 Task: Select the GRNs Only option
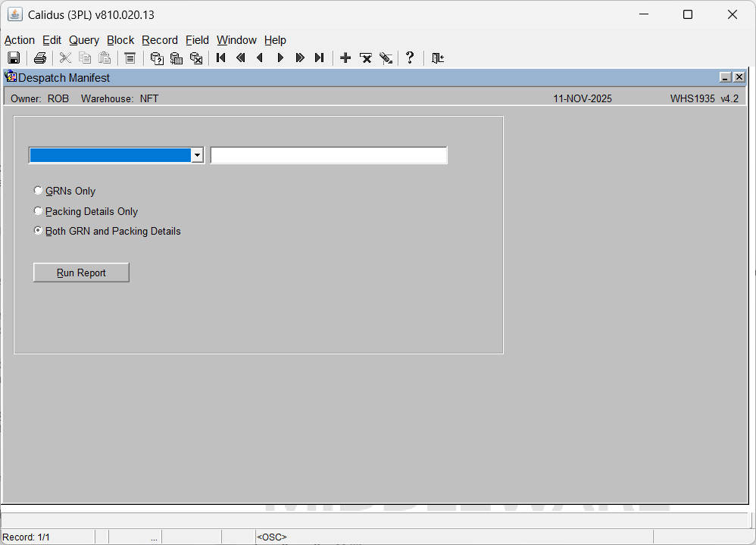pos(39,191)
